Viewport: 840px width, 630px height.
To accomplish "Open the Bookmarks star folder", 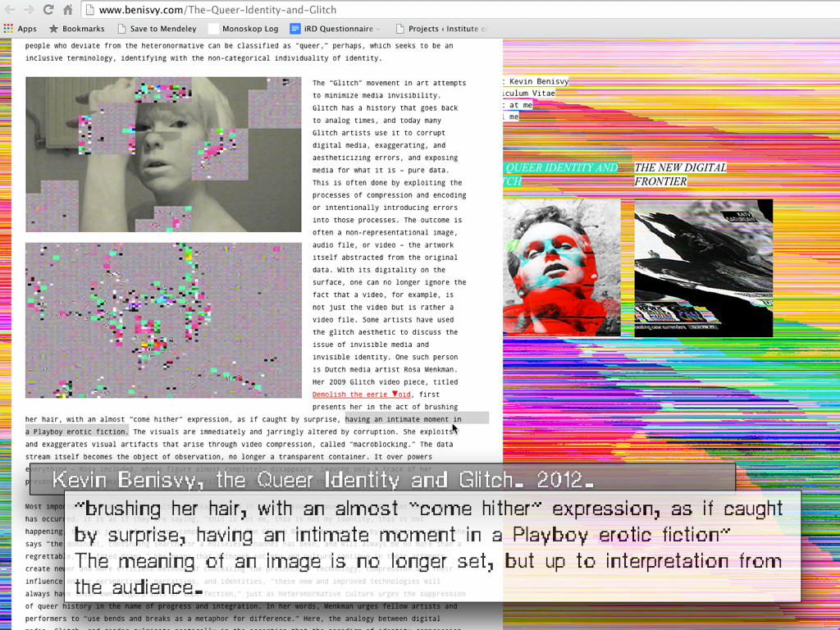I will (x=76, y=29).
